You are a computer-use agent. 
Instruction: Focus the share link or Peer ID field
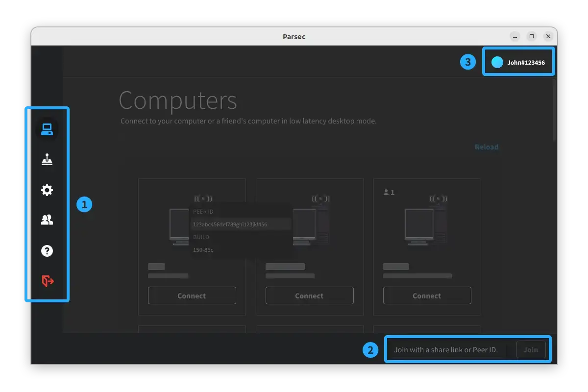(450, 350)
